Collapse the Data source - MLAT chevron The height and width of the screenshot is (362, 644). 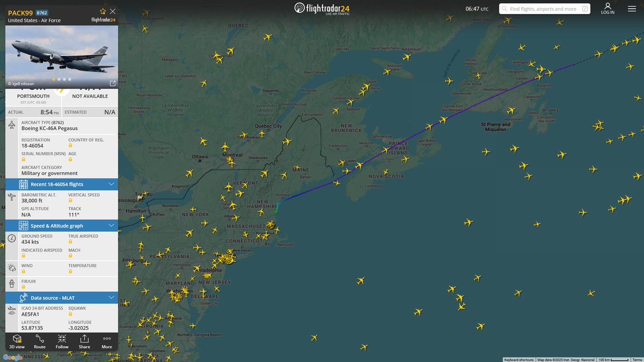pyautogui.click(x=111, y=298)
